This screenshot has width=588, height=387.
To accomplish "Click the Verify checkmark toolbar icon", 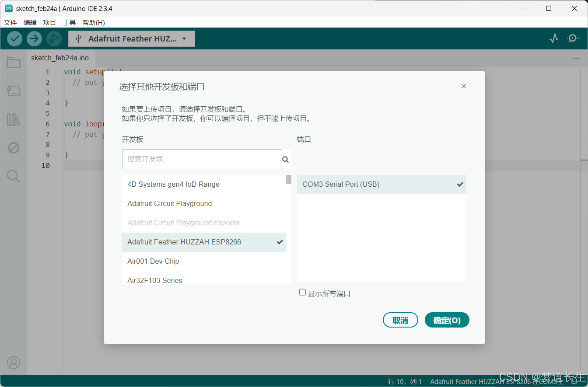I will 14,38.
